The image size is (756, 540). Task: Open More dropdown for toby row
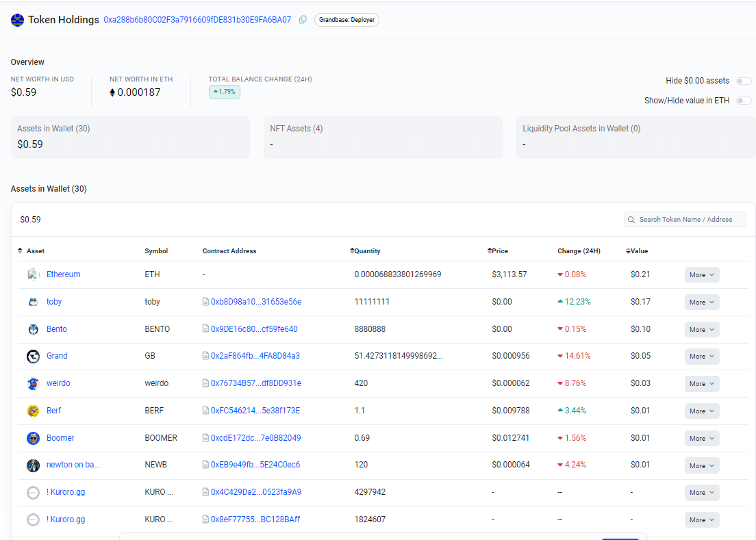702,303
